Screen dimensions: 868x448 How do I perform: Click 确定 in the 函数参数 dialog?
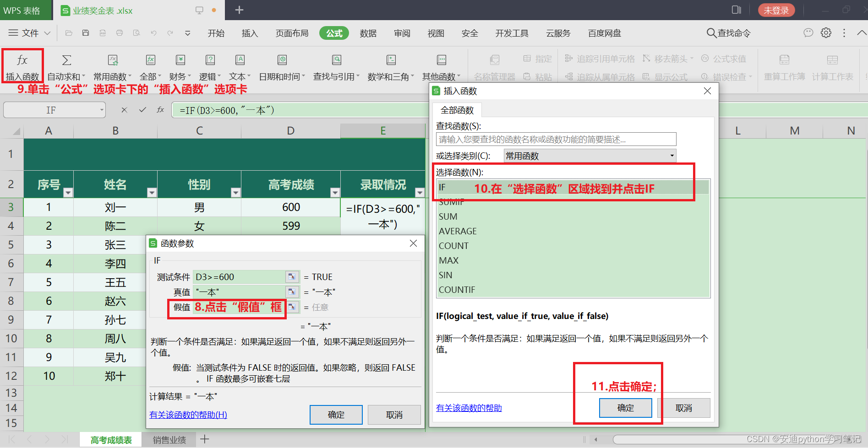pyautogui.click(x=336, y=415)
